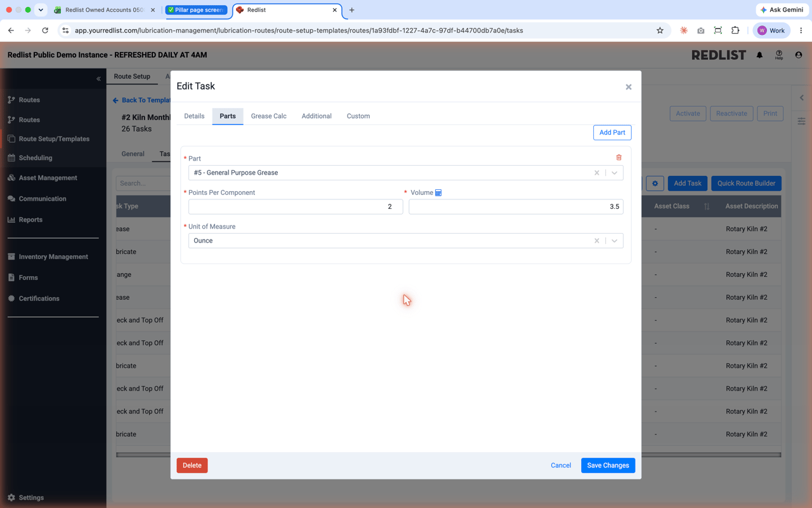Cancel the task edit
The image size is (812, 508).
point(561,465)
